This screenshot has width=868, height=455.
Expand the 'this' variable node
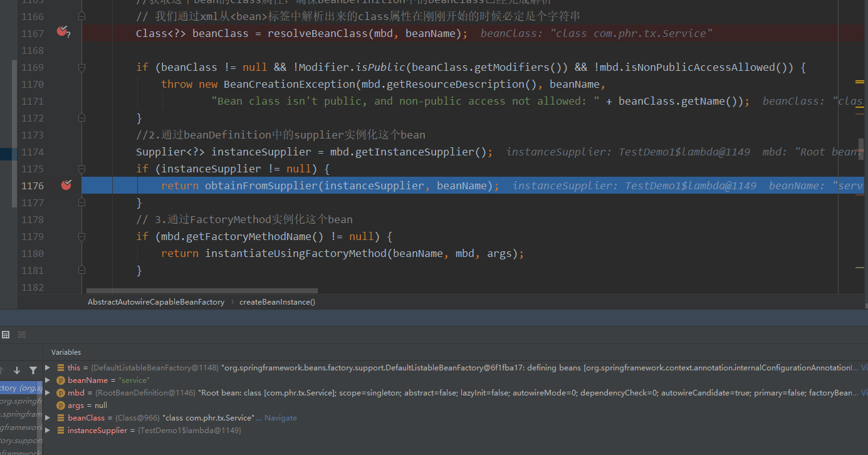click(48, 368)
